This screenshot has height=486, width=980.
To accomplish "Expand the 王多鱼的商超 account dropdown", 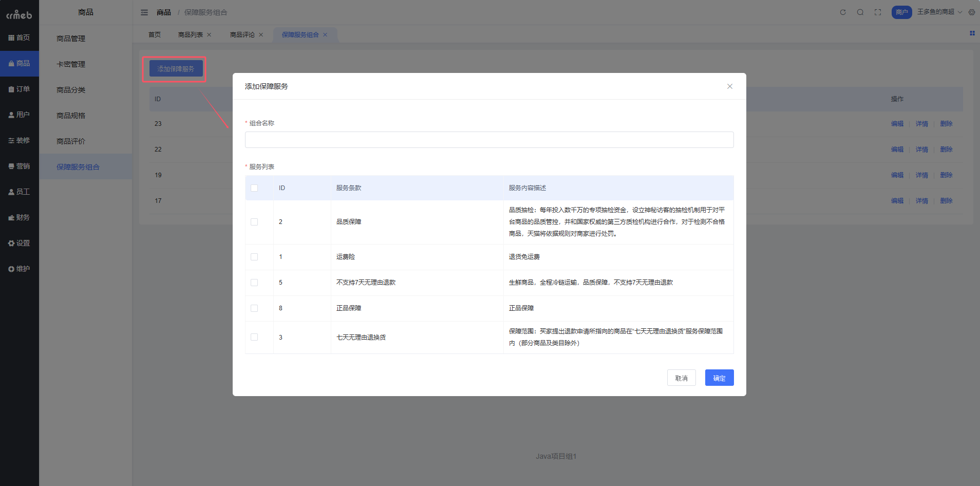I will 939,12.
